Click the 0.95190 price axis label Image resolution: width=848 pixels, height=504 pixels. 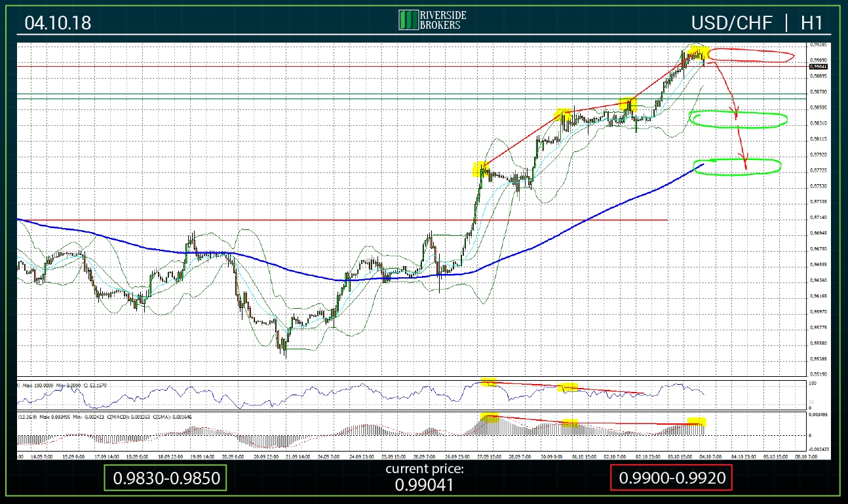tap(819, 374)
